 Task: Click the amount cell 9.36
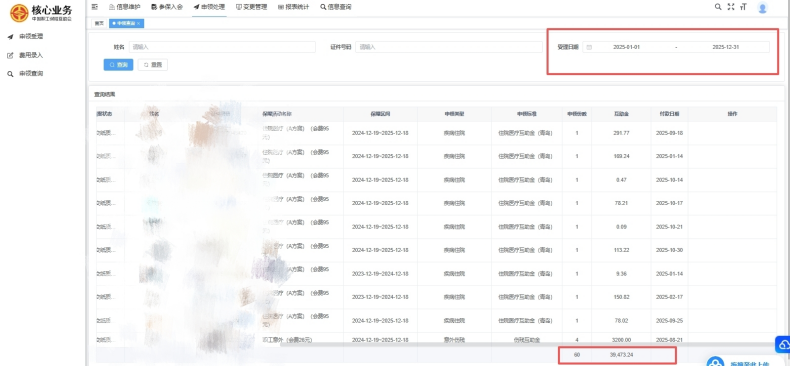[621, 274]
